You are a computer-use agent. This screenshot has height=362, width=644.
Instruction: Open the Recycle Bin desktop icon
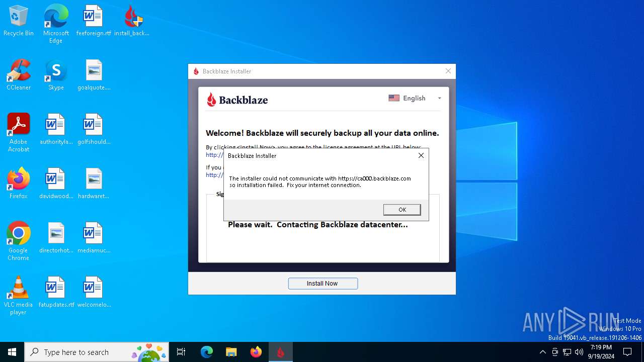19,21
